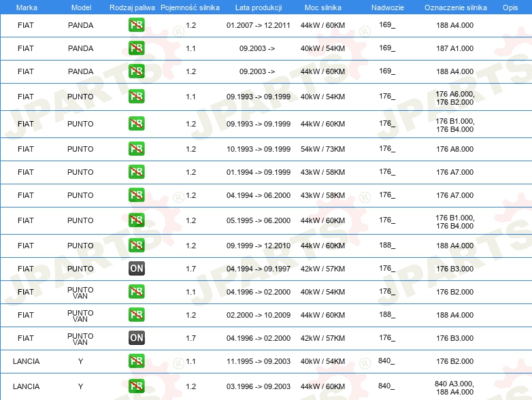The image size is (532, 400).
Task: Select the Y model cell in the 03.1996 row
Action: pyautogui.click(x=80, y=386)
